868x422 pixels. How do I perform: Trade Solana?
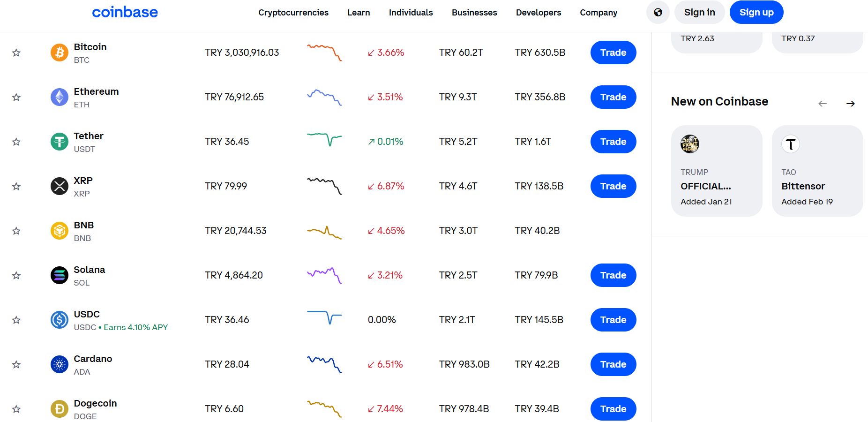[614, 275]
